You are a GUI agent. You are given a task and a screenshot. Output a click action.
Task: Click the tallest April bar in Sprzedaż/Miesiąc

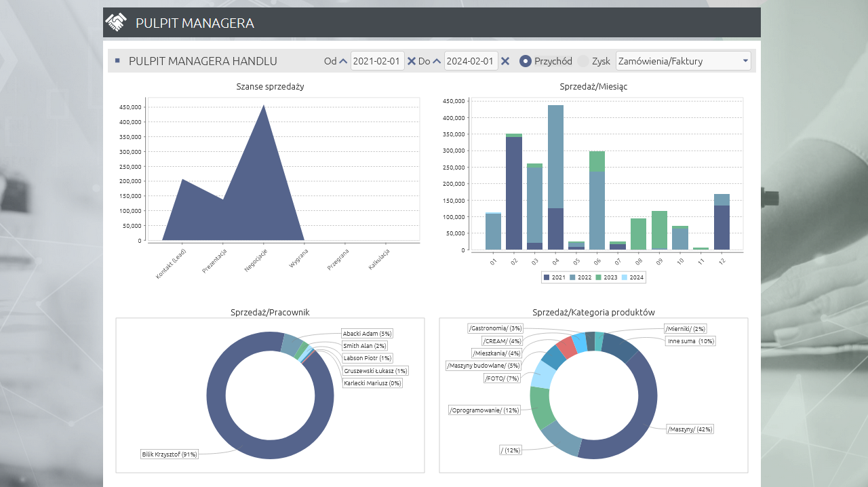coord(555,156)
